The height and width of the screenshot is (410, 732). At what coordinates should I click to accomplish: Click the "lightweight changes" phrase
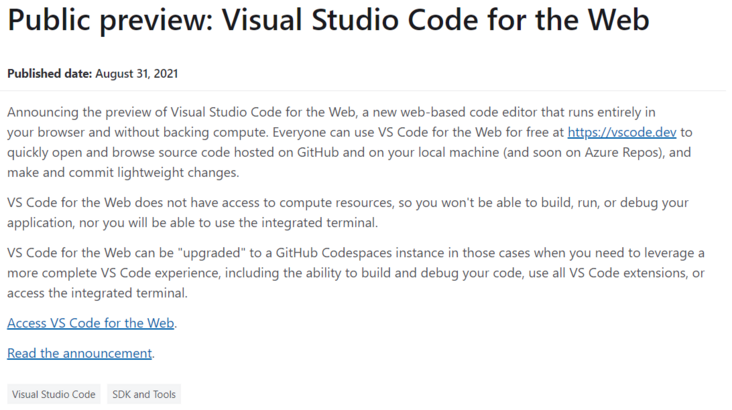point(177,173)
